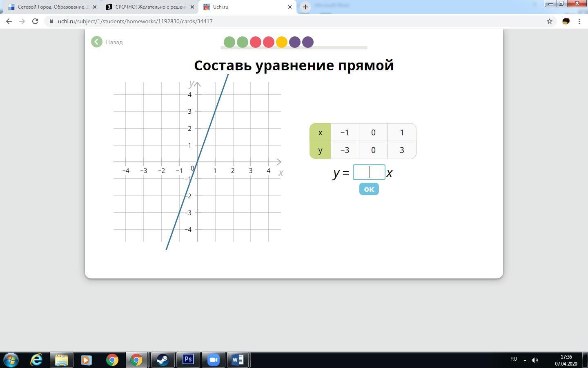The image size is (588, 368).
Task: Open the active Chrome taskbar window
Action: click(136, 360)
